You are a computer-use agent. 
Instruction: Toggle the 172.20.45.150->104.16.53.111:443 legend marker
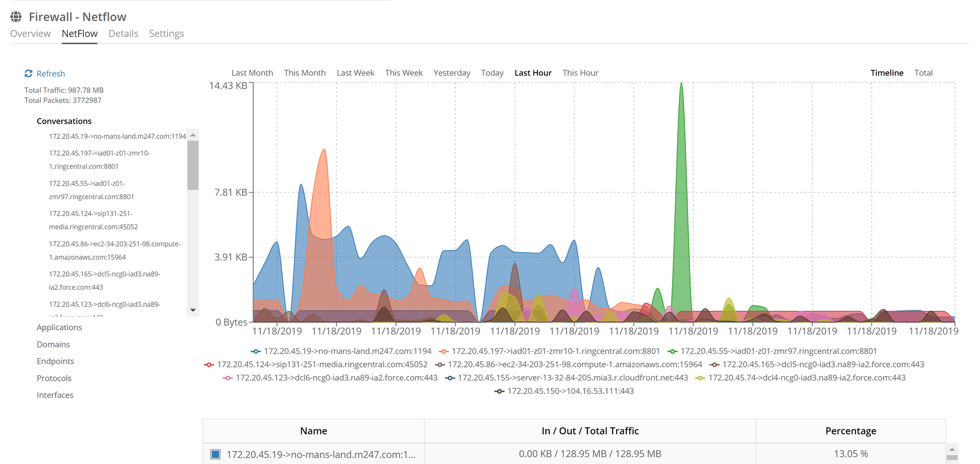[x=499, y=391]
